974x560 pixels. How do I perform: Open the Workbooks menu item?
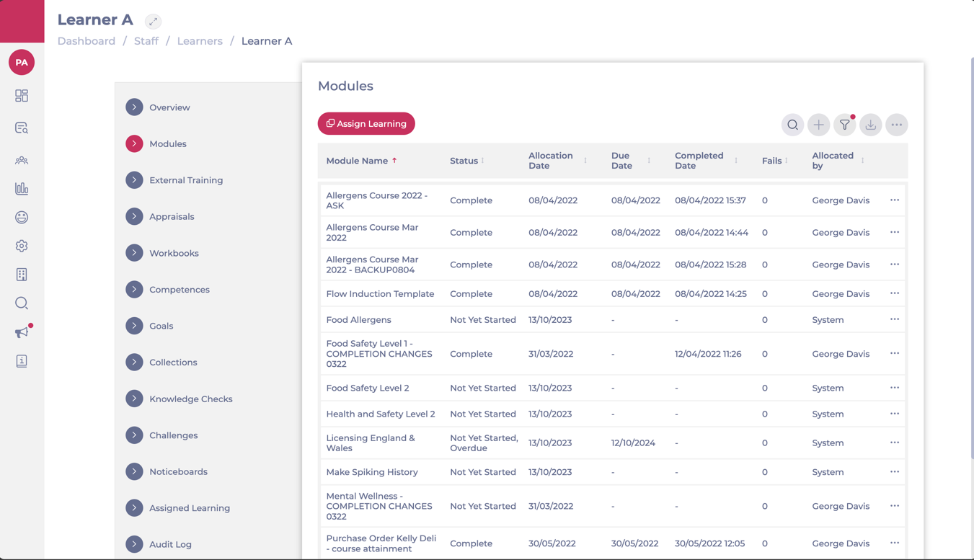(174, 253)
